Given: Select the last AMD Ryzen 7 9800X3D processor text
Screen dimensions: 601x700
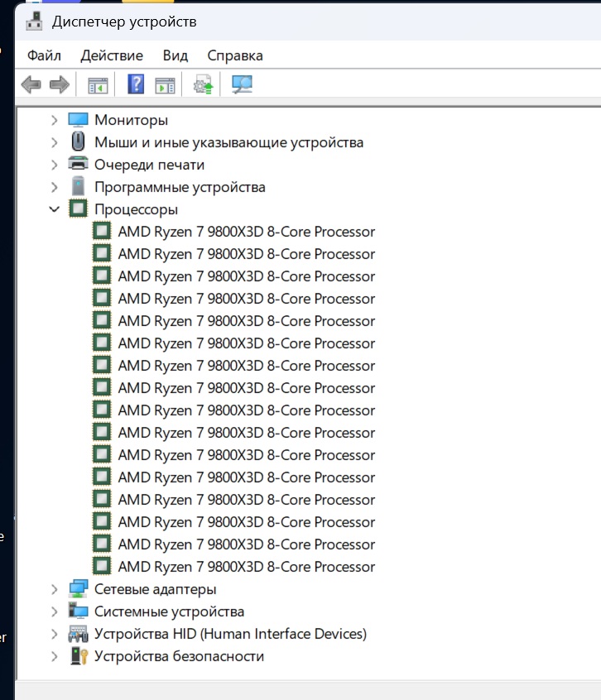Looking at the screenshot, I should 246,567.
